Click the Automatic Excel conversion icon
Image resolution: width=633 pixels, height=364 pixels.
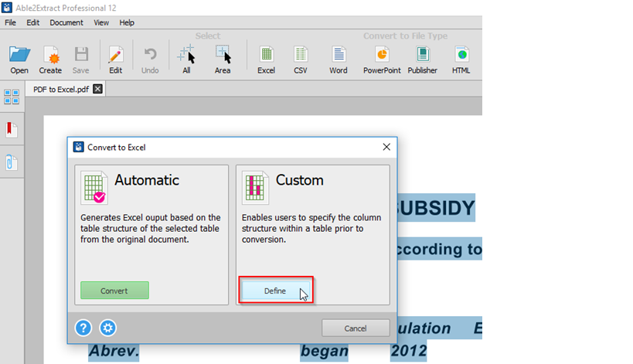94,188
